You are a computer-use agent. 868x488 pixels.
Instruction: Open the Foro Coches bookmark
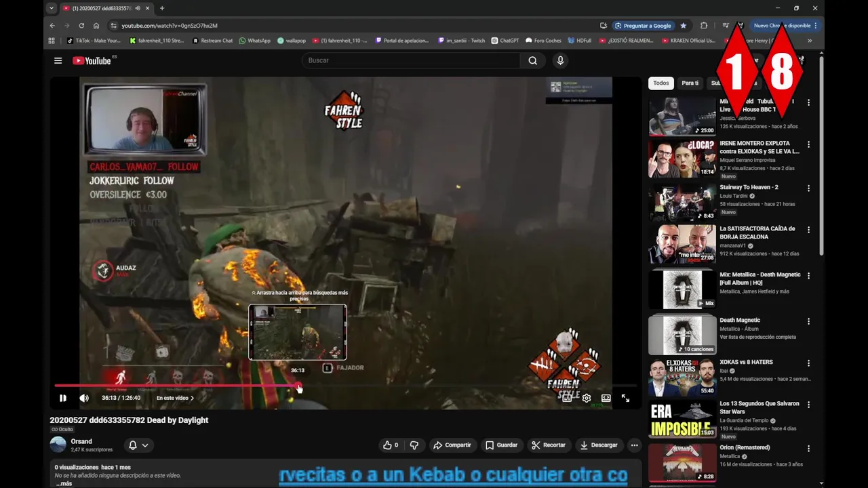coord(543,41)
